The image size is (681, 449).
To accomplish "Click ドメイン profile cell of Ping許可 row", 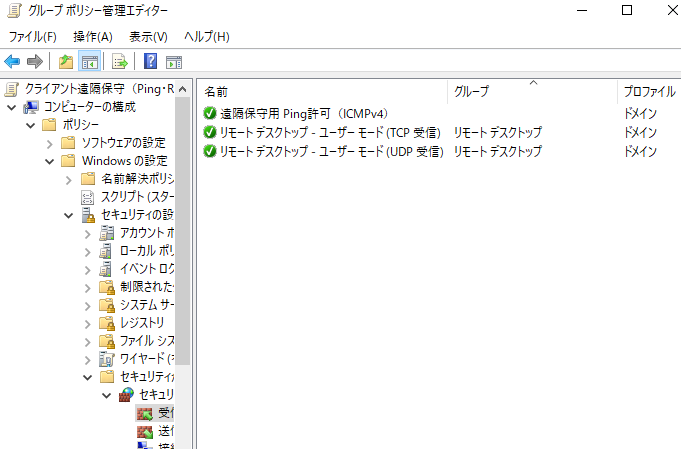I will pos(640,114).
